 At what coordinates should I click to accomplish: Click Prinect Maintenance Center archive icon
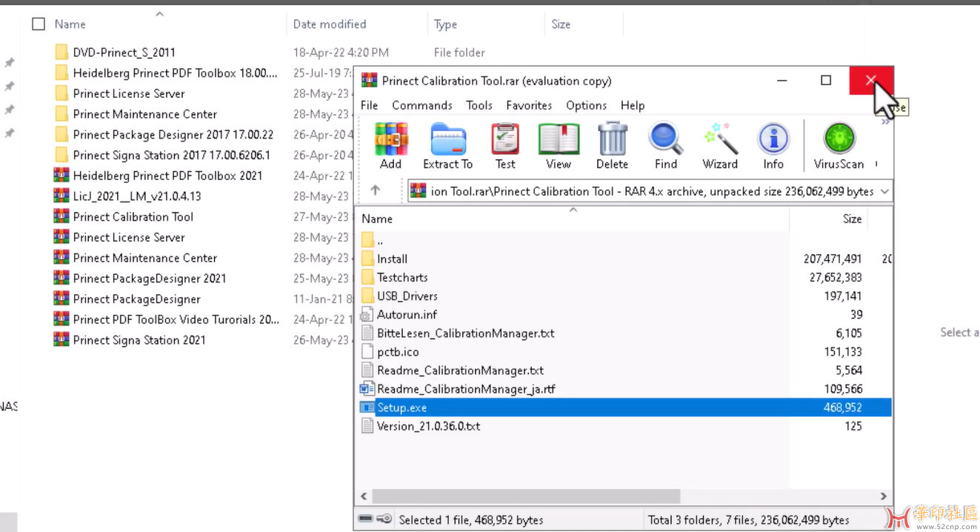(x=61, y=258)
